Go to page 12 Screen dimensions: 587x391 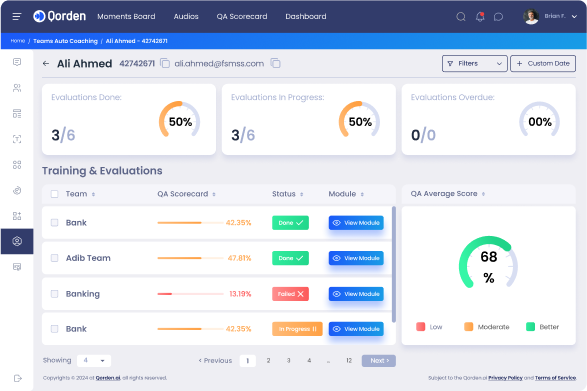coord(349,361)
